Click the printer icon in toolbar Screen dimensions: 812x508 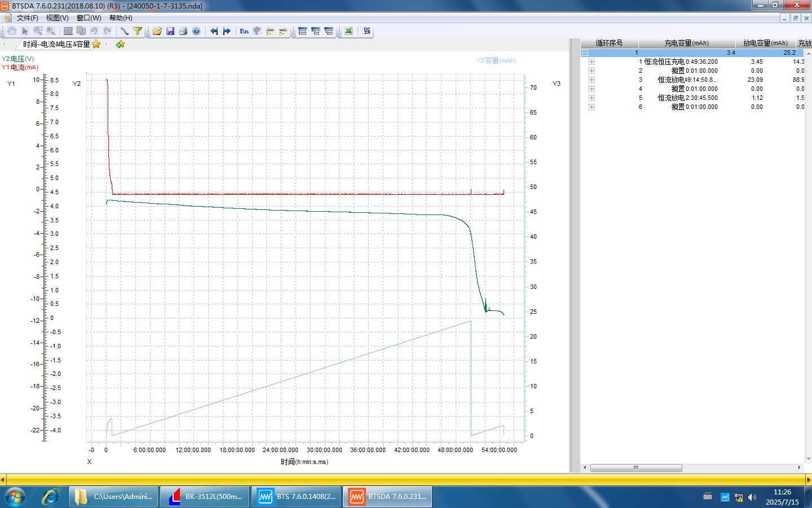[x=183, y=31]
